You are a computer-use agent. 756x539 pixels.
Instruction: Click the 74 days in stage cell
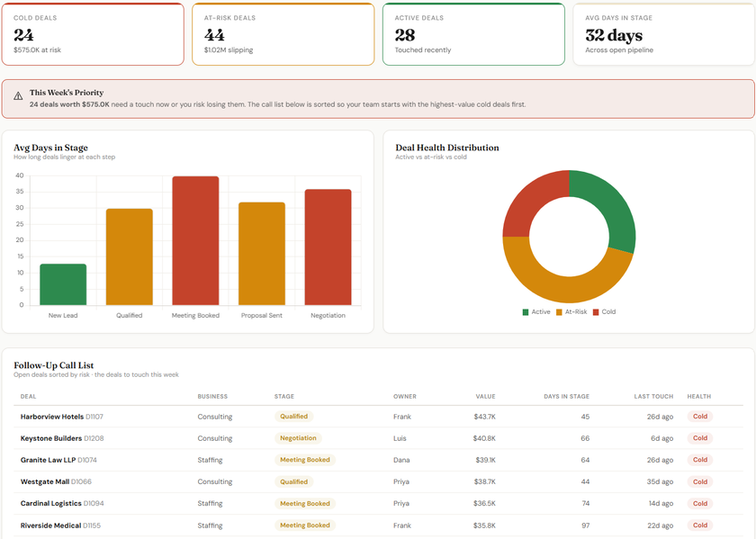[x=585, y=503]
